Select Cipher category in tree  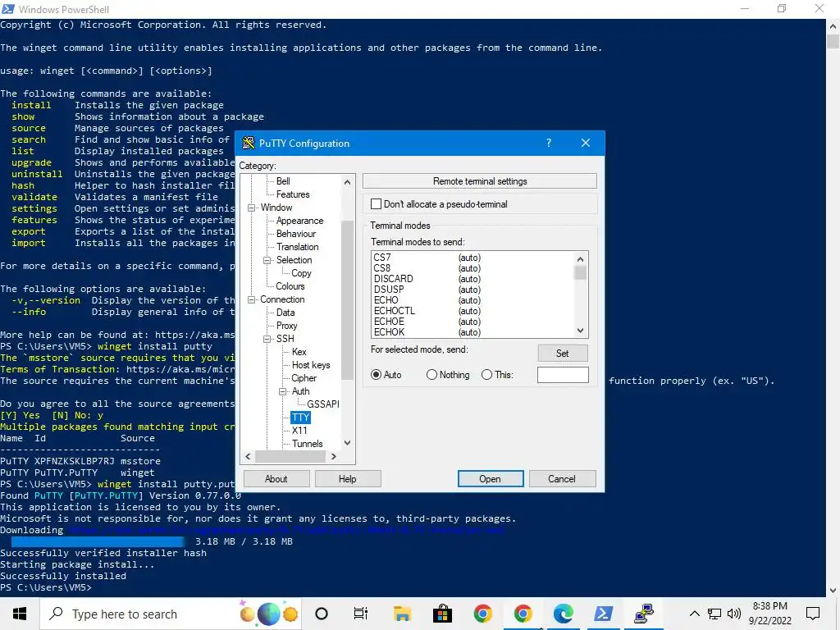tap(304, 378)
